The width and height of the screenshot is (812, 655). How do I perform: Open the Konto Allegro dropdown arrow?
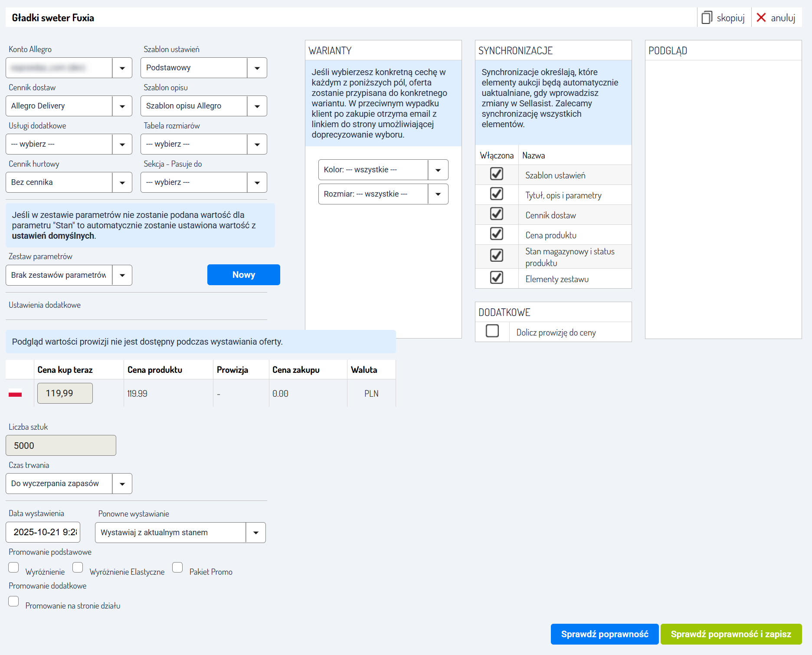point(122,68)
